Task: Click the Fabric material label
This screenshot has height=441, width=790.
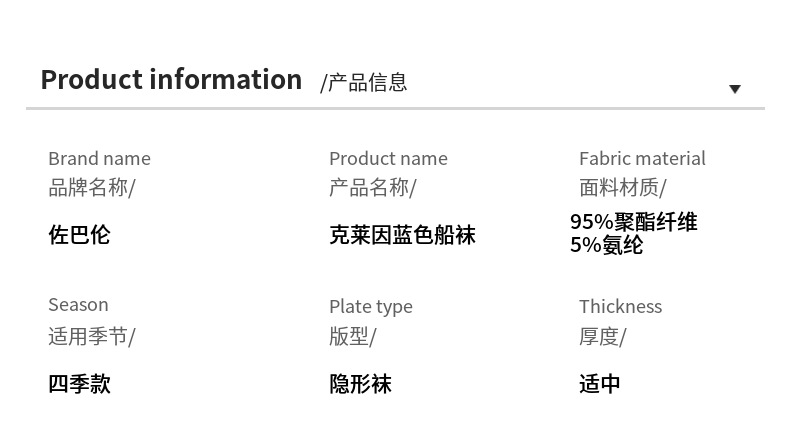Action: click(642, 159)
